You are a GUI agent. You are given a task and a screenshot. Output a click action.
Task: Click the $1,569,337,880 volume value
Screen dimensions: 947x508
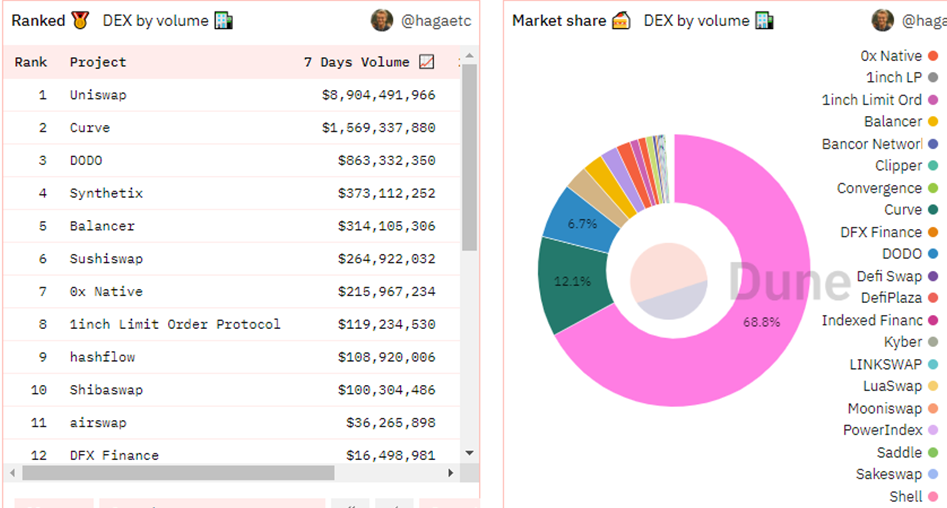click(x=379, y=128)
